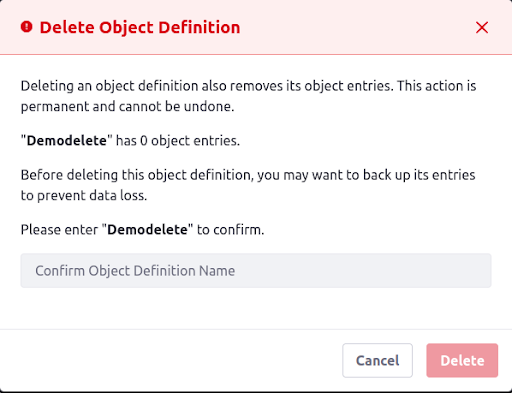
Task: Select the Delete Object Definition title text
Action: [140, 27]
